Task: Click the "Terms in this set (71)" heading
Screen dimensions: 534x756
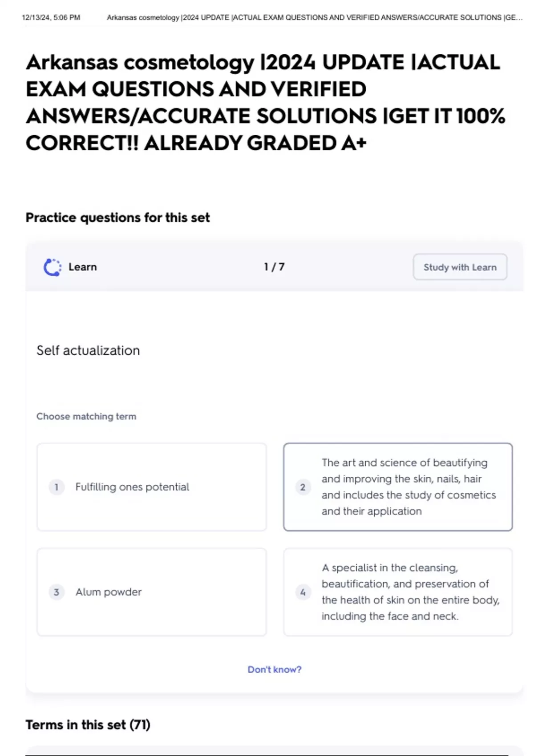Action: click(x=88, y=725)
